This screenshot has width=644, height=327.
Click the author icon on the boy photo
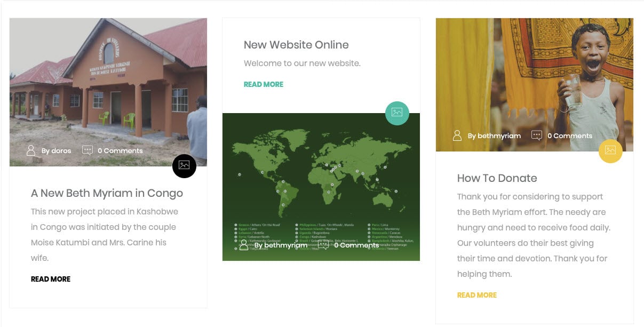457,135
